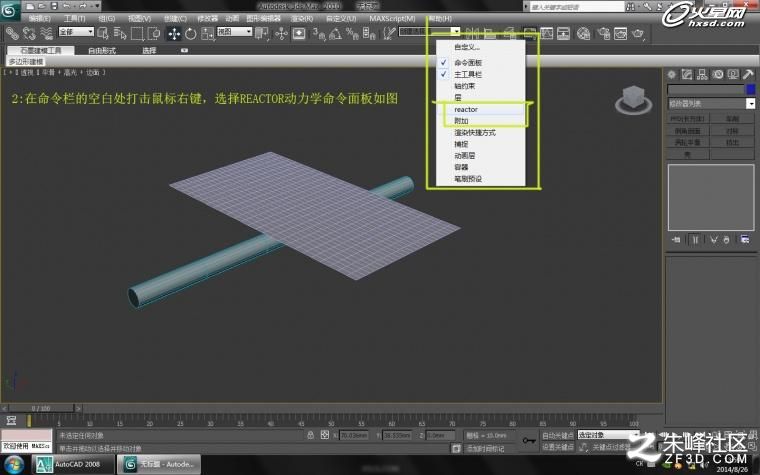
Task: Select the 自由形式 ribbon tab
Action: [102, 50]
